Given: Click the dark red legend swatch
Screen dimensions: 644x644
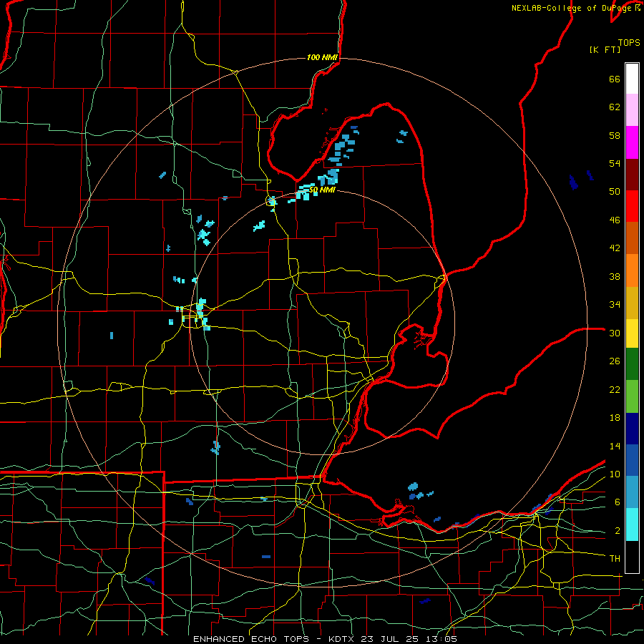Looking at the screenshot, I should pyautogui.click(x=632, y=175).
